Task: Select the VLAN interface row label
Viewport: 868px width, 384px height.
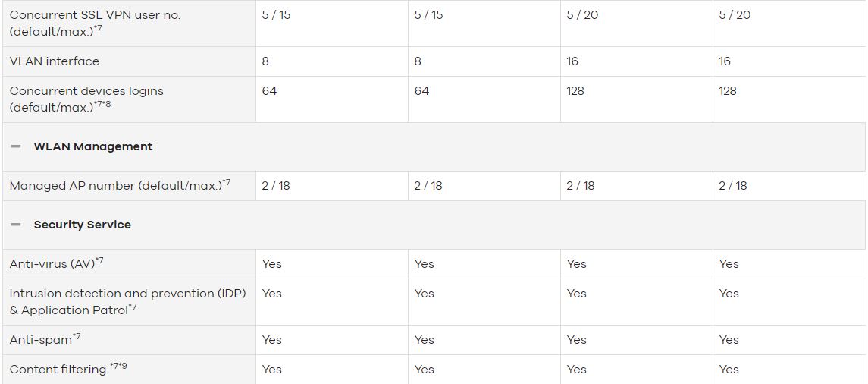Action: 55,61
